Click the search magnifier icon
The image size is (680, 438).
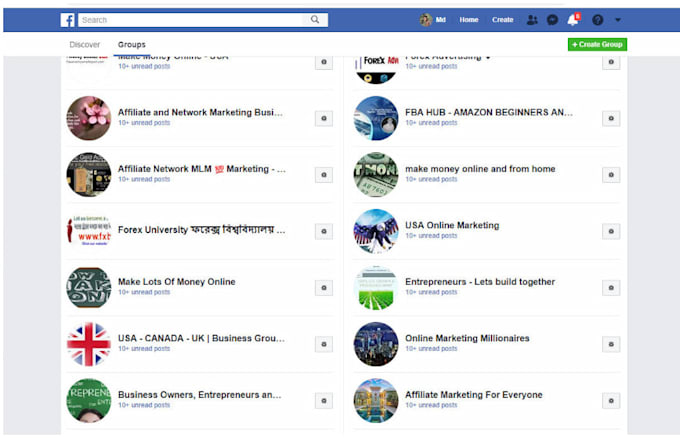coord(315,20)
